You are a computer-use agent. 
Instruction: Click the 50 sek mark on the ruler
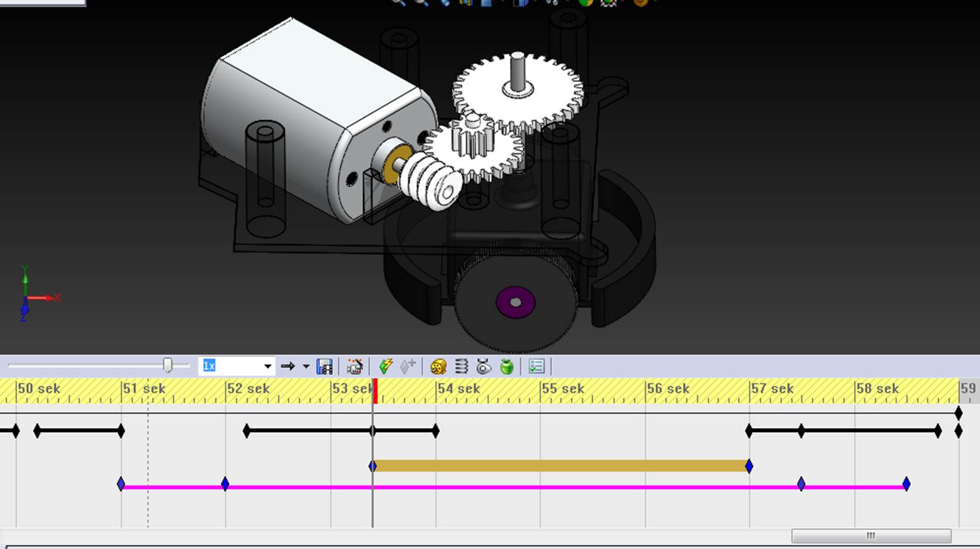click(x=39, y=389)
